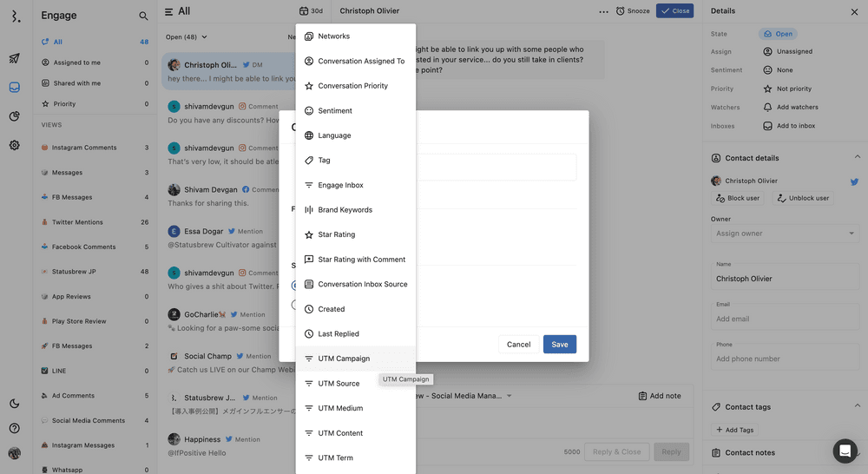Screen dimensions: 868x474
Task: Open the Settings gear in left rail
Action: [15, 145]
